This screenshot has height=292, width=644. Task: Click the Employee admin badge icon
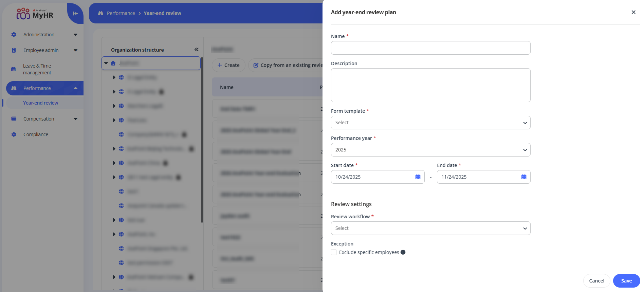(14, 50)
